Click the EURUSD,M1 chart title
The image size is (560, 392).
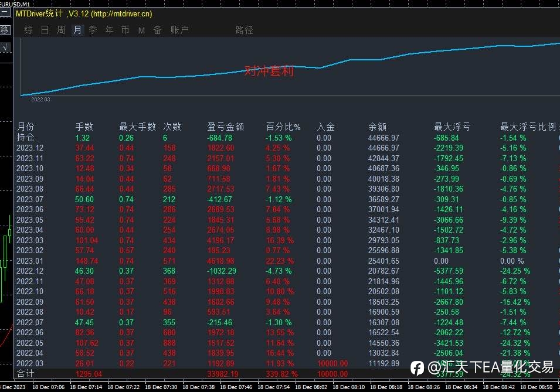point(15,4)
